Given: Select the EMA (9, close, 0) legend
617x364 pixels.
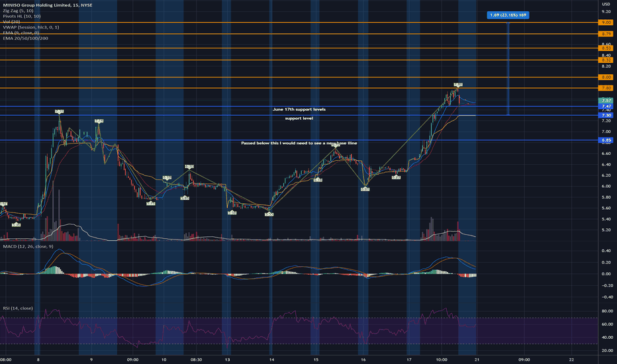Looking at the screenshot, I should pos(21,32).
